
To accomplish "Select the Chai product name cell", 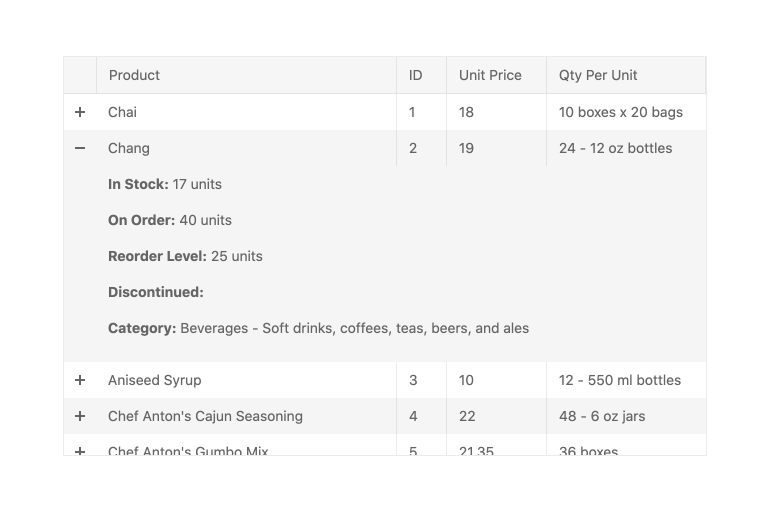I will pyautogui.click(x=123, y=112).
